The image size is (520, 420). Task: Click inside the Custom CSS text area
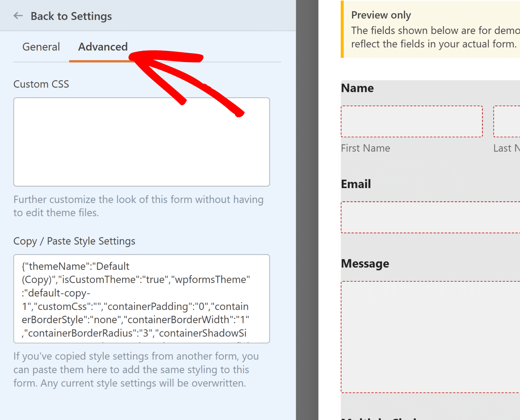pos(141,141)
